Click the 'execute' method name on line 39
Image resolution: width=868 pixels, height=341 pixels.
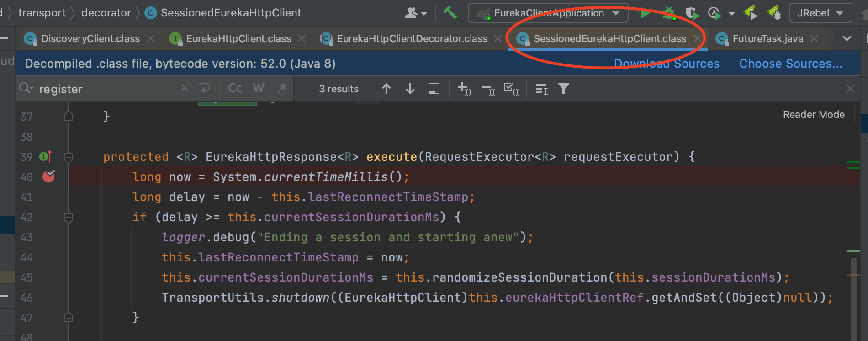(392, 157)
